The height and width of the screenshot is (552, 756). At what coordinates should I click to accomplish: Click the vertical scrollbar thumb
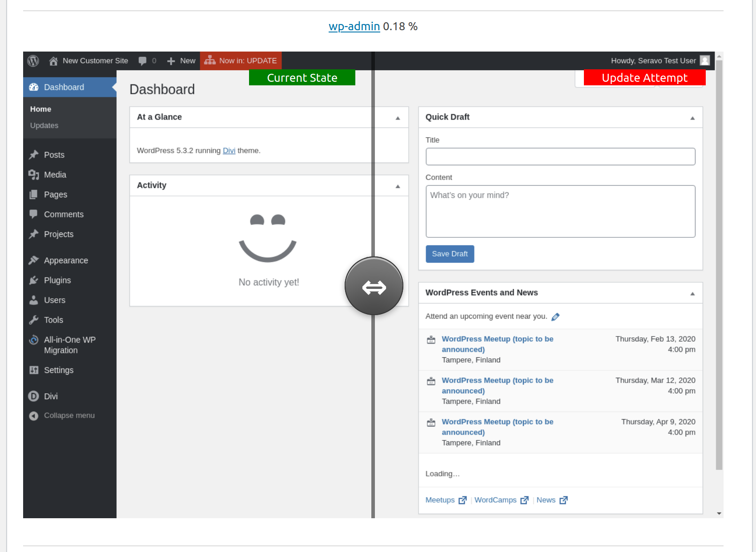[719, 265]
